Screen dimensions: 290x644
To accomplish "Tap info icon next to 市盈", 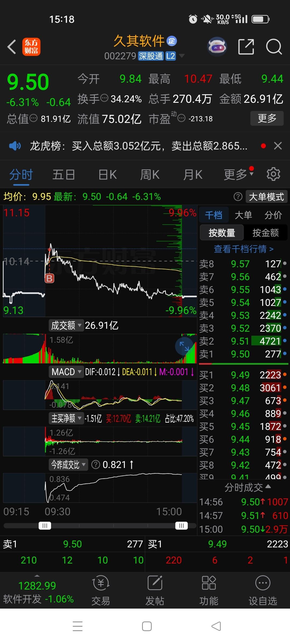I will [182, 118].
